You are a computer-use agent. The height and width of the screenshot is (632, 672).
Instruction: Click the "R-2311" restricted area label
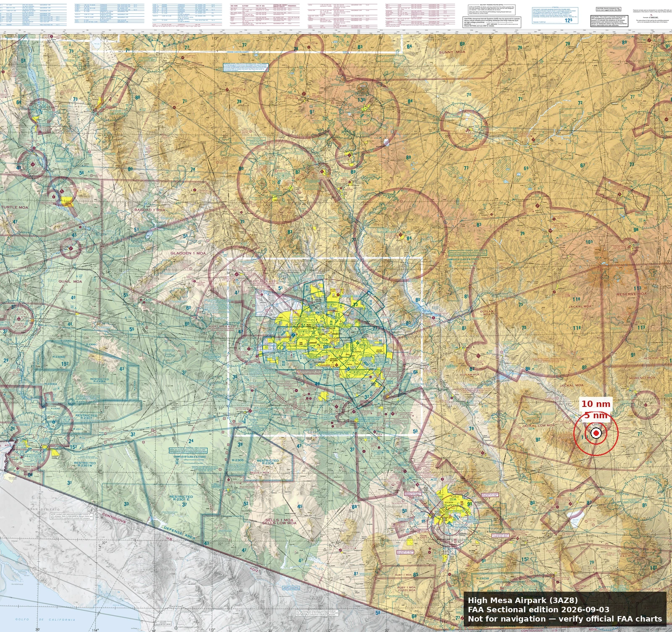79,429
